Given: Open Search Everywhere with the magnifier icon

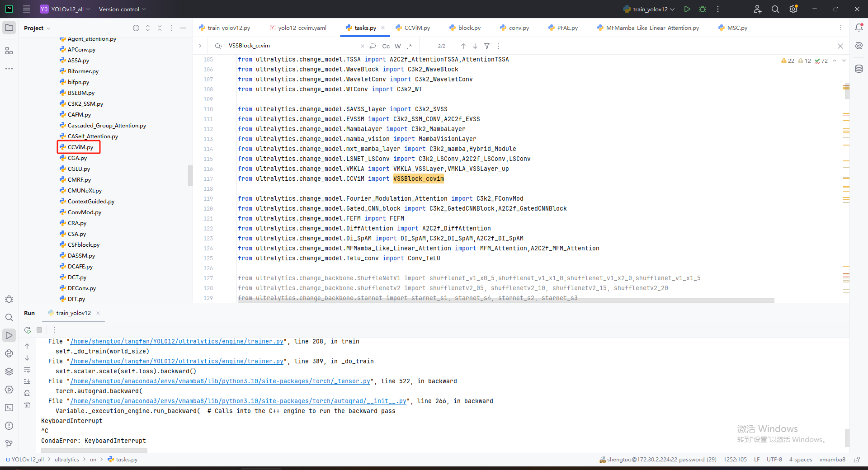Looking at the screenshot, I should pyautogui.click(x=775, y=9).
